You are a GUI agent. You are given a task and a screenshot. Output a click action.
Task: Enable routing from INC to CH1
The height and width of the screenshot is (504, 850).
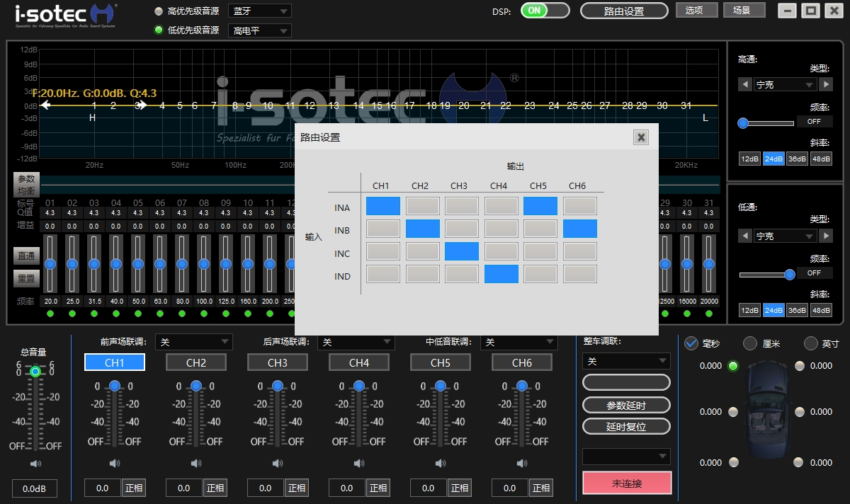[x=382, y=252]
